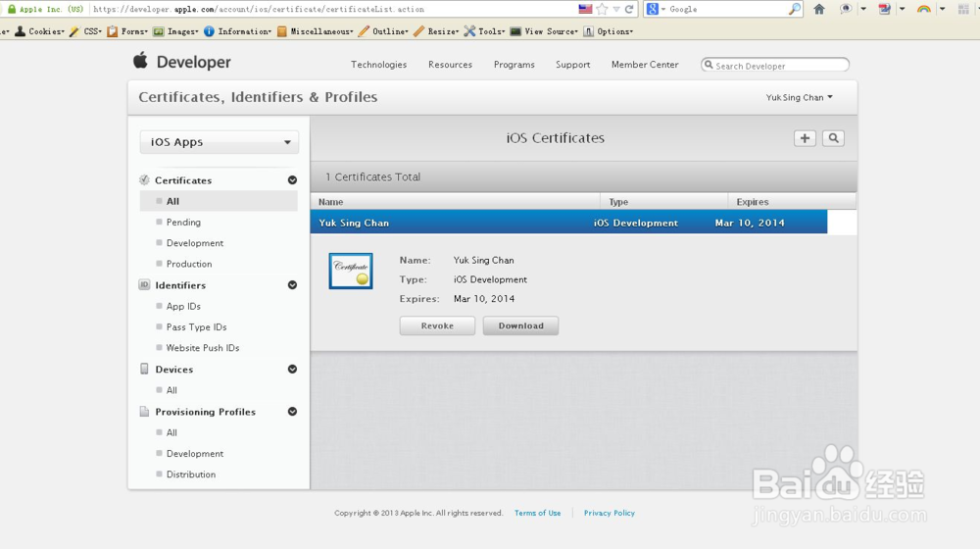
Task: Go to Member Center in the top navigation
Action: [x=645, y=65]
